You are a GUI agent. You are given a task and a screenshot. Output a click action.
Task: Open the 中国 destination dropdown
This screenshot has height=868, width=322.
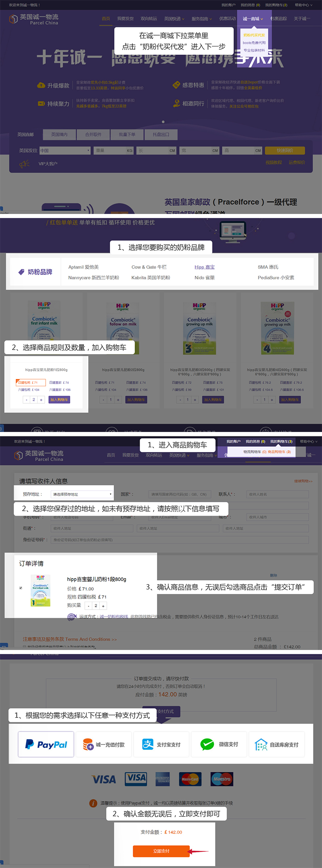(65, 150)
